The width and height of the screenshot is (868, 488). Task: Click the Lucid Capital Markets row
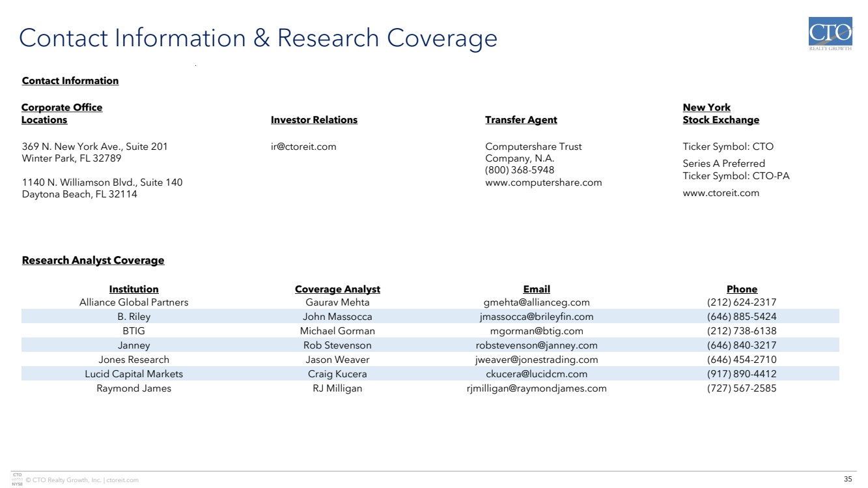tap(133, 374)
